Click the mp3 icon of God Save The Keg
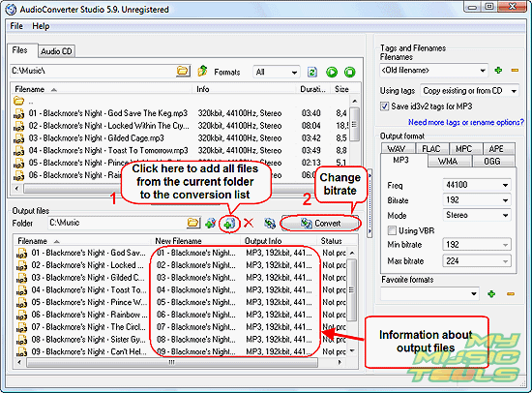The height and width of the screenshot is (393, 532). [x=18, y=113]
